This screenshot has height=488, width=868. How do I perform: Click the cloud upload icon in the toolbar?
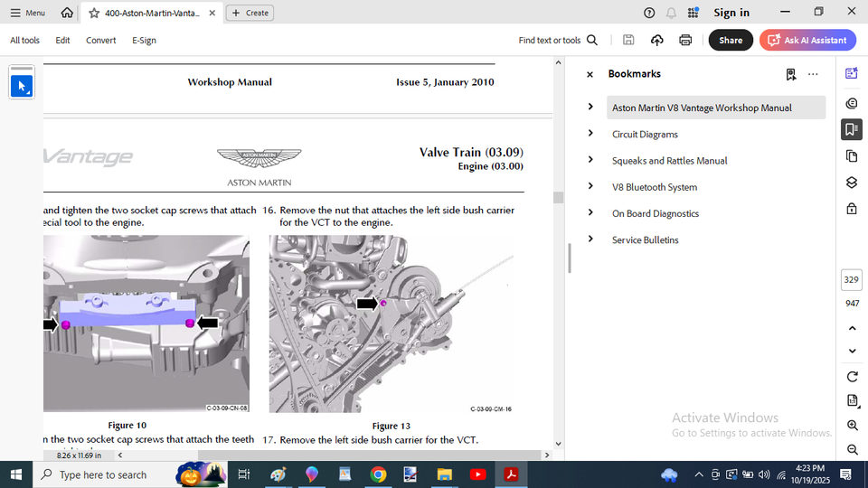click(x=657, y=40)
